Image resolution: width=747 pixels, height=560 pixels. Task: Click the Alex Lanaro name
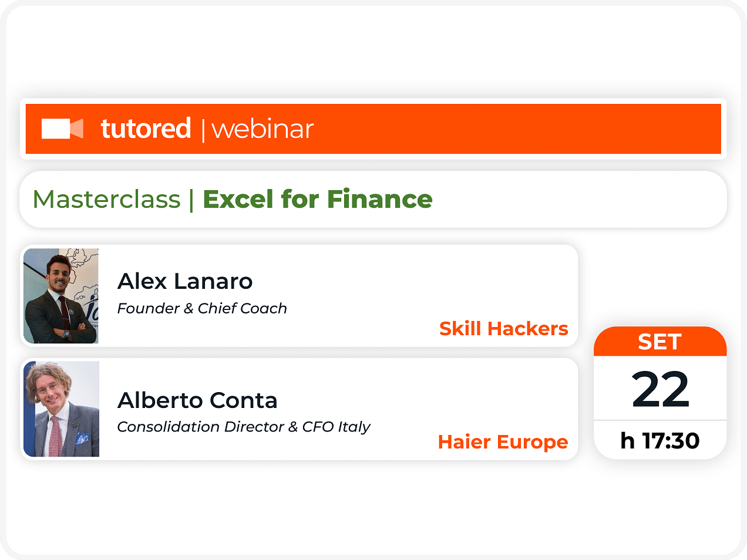[x=185, y=281]
